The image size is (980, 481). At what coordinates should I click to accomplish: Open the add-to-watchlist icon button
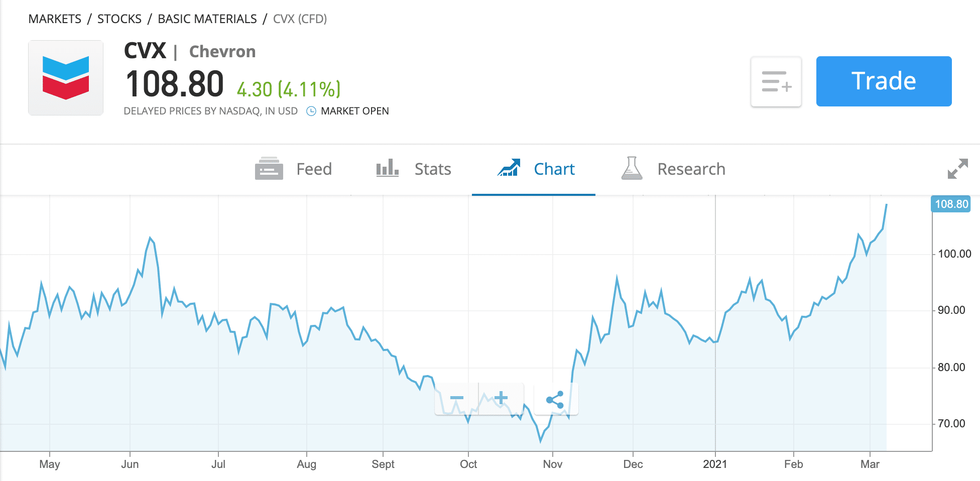pos(776,81)
